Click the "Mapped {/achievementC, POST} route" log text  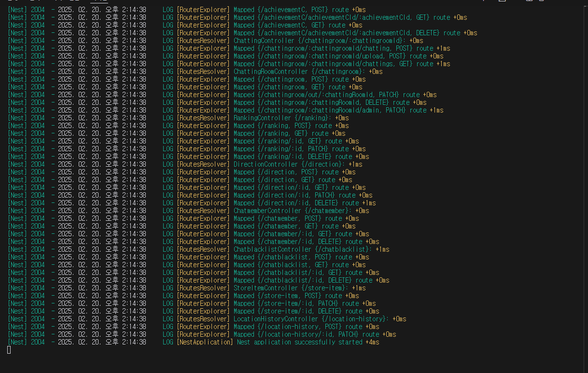[291, 10]
